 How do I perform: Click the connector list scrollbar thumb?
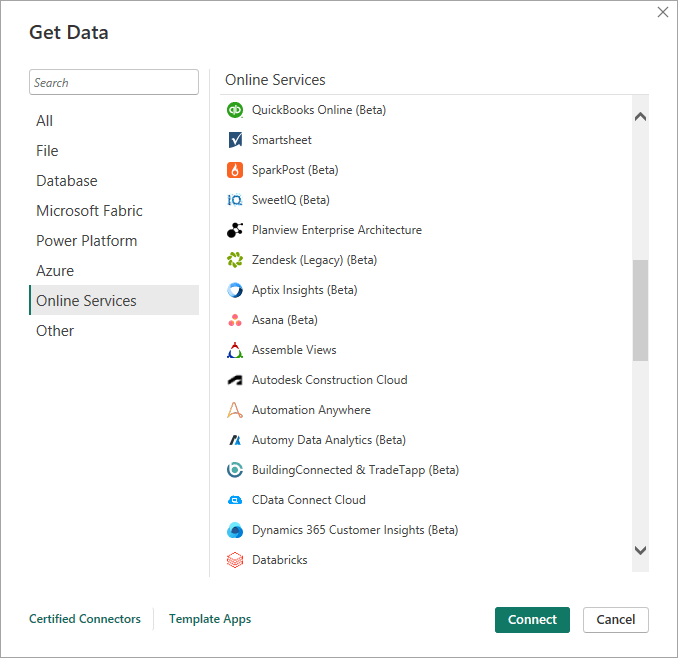[x=640, y=310]
